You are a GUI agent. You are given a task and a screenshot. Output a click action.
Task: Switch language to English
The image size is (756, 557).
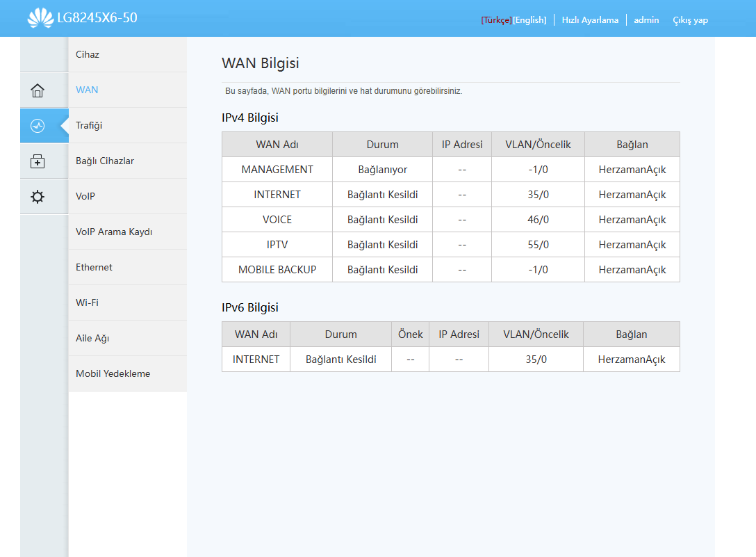point(529,20)
